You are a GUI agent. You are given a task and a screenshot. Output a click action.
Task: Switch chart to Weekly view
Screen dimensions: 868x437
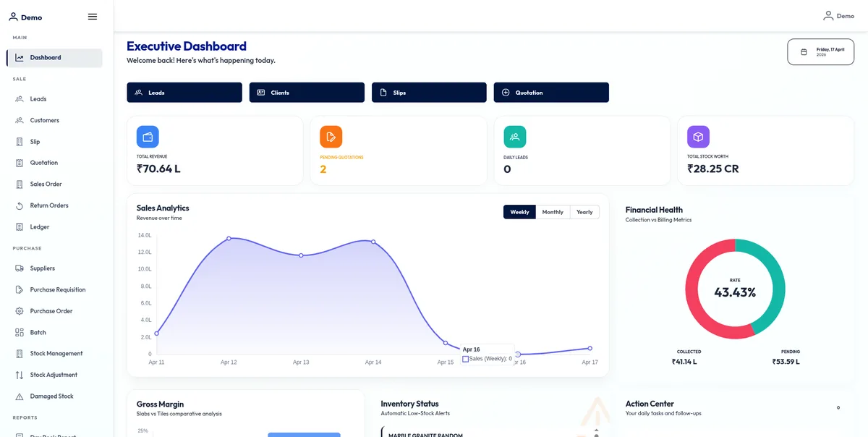(x=519, y=212)
